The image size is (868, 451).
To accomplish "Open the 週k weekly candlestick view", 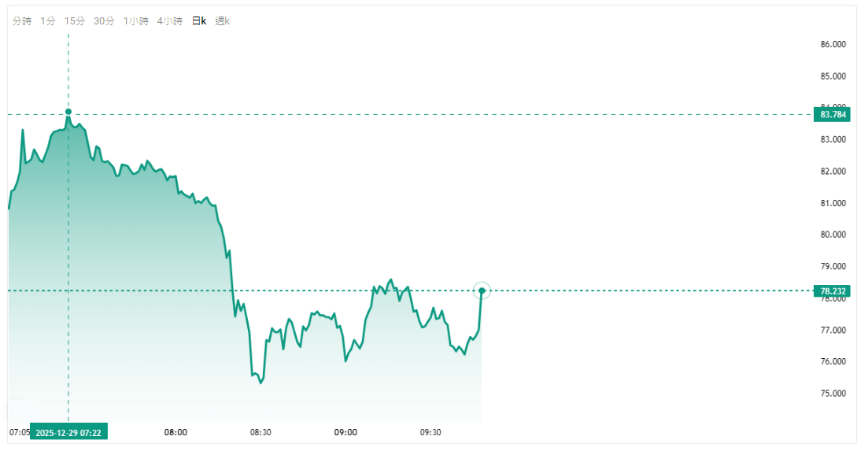I will point(223,21).
